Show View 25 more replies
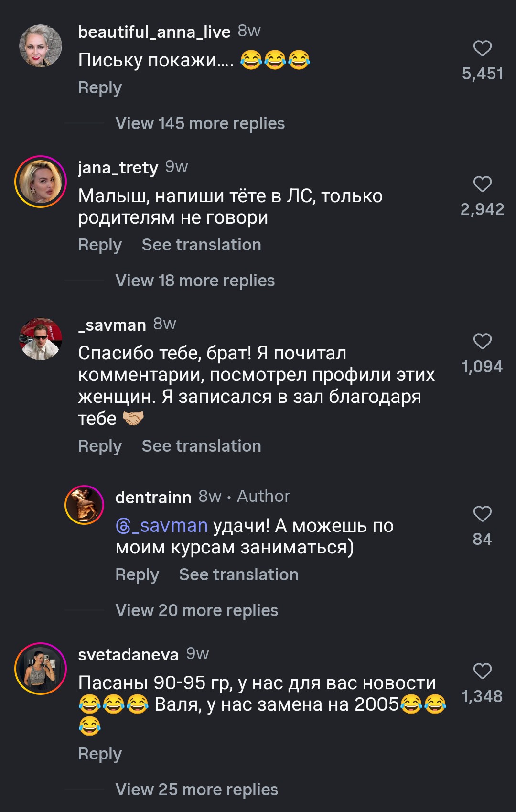 pos(196,790)
